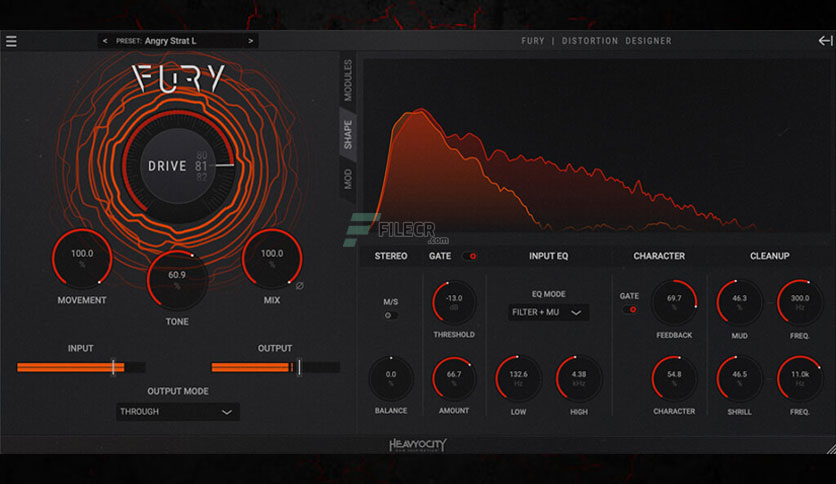Click the Mud Freq. knob at 300.0 Hz
This screenshot has height=484, width=836.
tap(800, 303)
